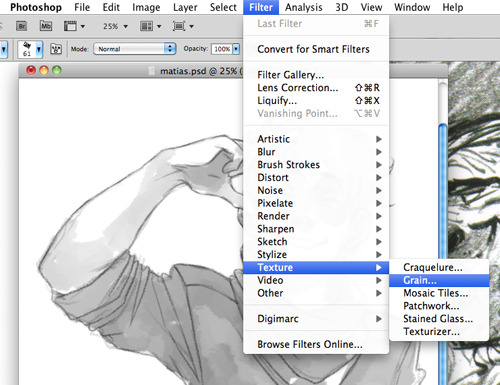Screen dimensions: 500x385
Task: Open the Image menu
Action: point(146,7)
